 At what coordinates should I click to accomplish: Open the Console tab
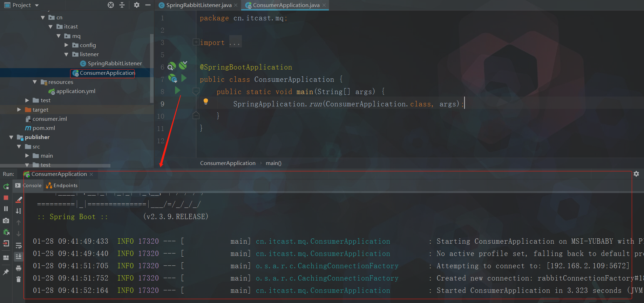(x=28, y=185)
